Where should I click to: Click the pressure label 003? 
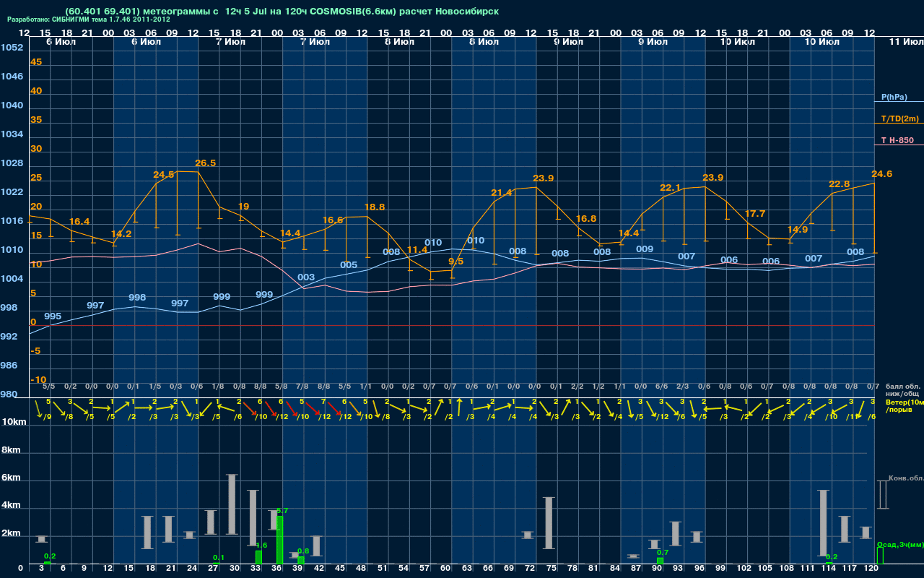point(306,277)
